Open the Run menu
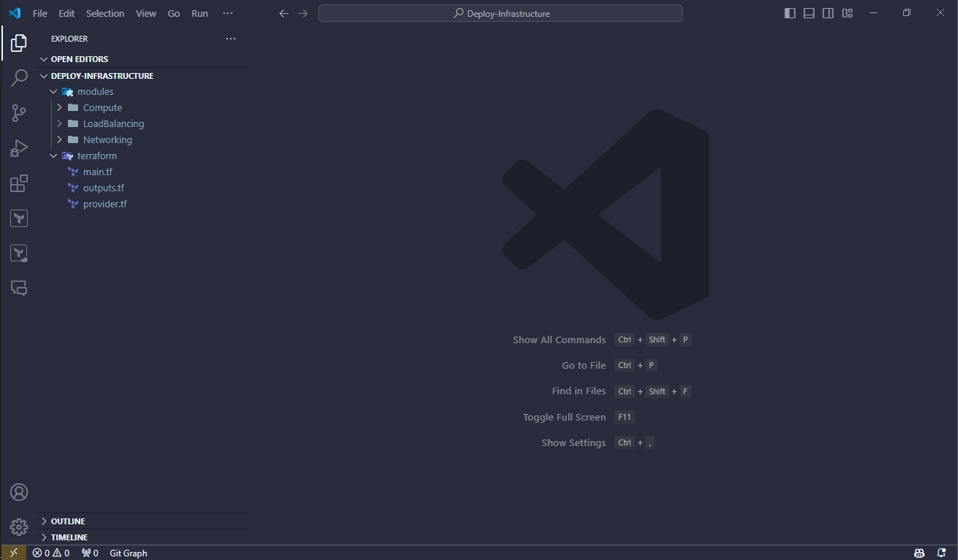Screen dimensions: 958x560 click(199, 13)
